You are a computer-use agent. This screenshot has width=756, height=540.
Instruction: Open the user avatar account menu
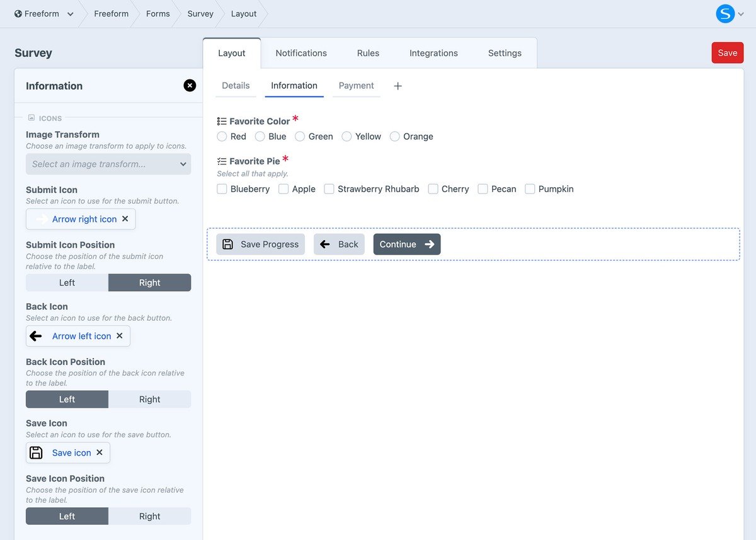point(726,14)
